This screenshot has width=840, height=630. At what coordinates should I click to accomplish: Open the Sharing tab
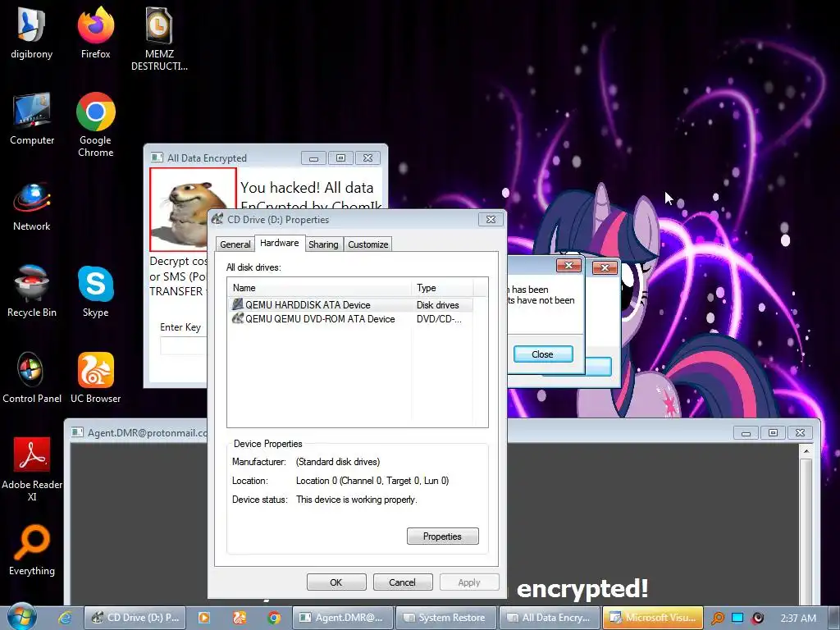click(x=323, y=244)
